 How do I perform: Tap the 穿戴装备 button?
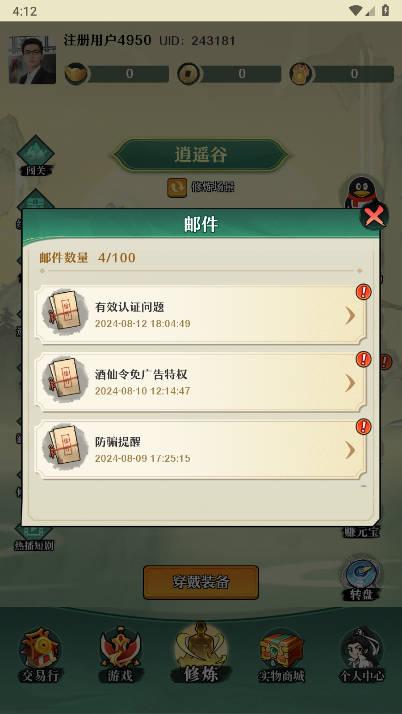click(201, 582)
